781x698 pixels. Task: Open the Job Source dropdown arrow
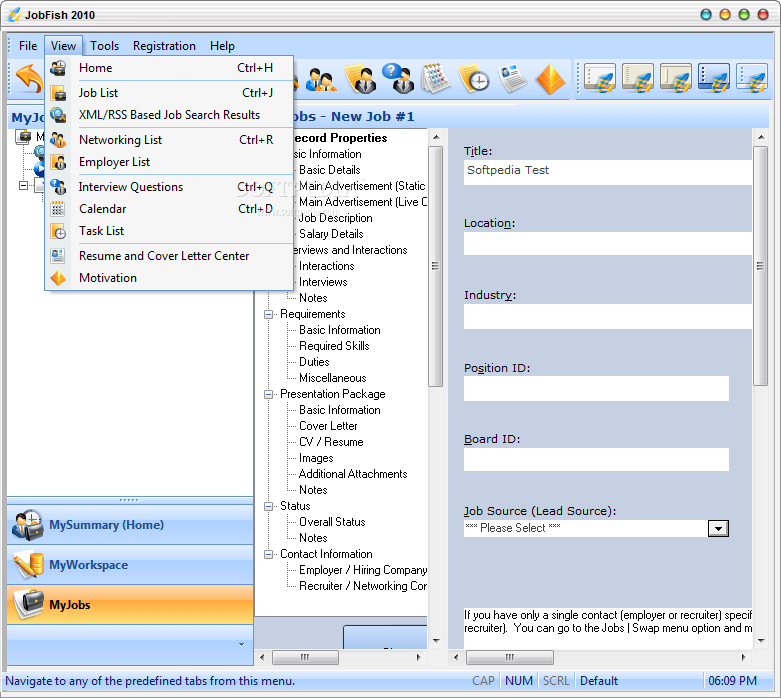click(x=718, y=528)
